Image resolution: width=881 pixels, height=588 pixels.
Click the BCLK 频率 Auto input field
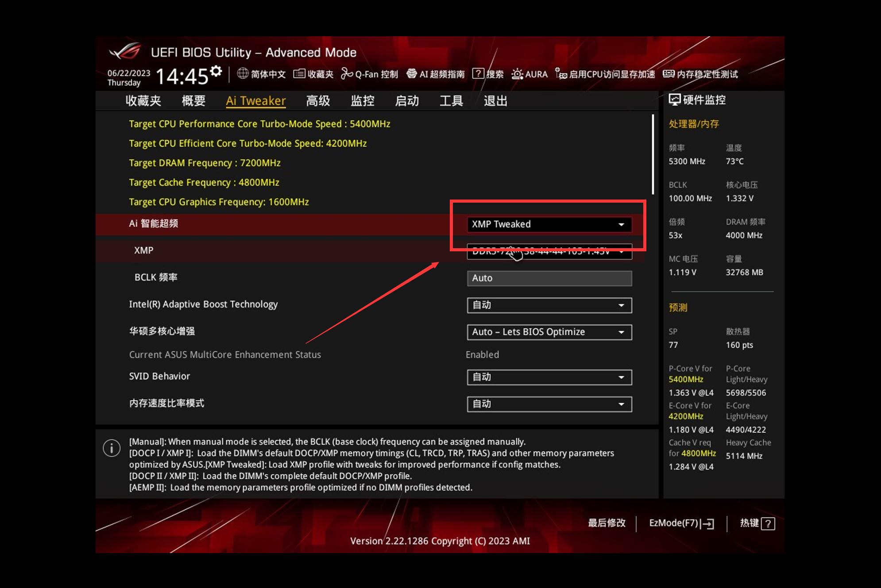click(x=549, y=278)
